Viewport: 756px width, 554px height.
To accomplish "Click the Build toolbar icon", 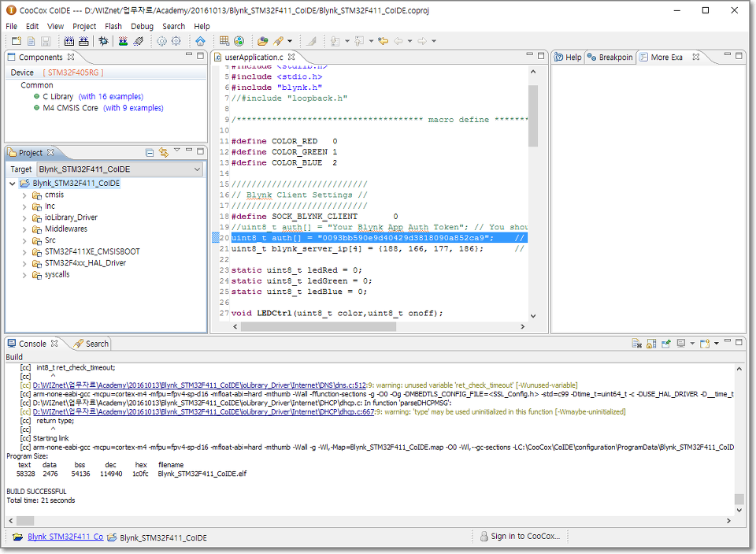I will (69, 41).
